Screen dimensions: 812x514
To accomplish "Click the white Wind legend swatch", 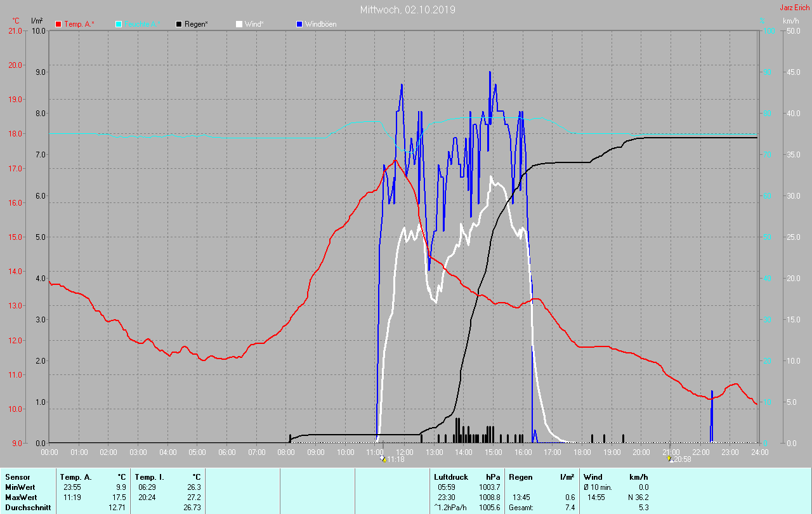I will coord(239,24).
